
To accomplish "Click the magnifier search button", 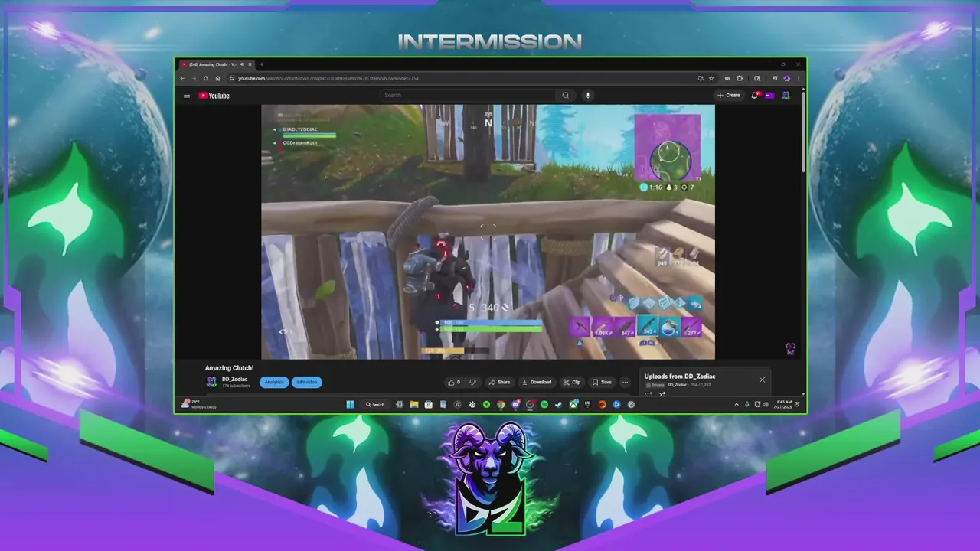I will (x=566, y=95).
